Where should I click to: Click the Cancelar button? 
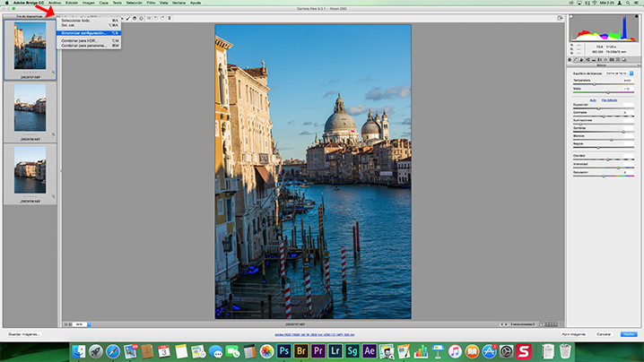click(x=604, y=334)
